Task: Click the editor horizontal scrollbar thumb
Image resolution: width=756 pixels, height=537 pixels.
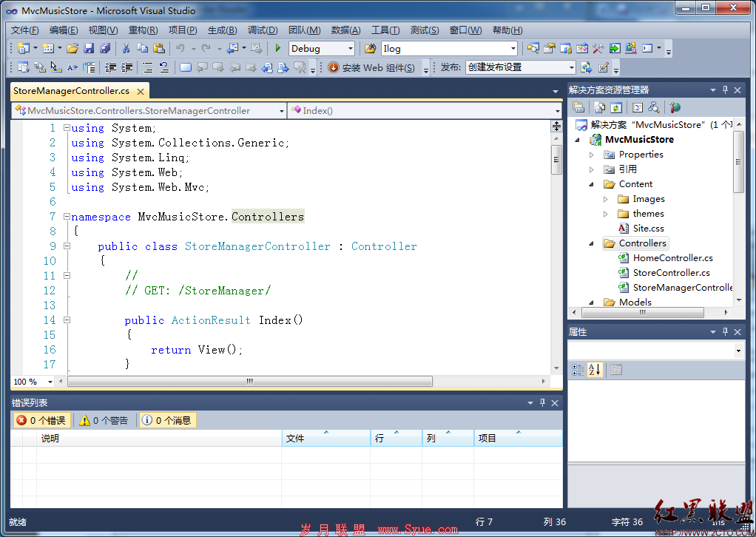Action: coord(250,381)
